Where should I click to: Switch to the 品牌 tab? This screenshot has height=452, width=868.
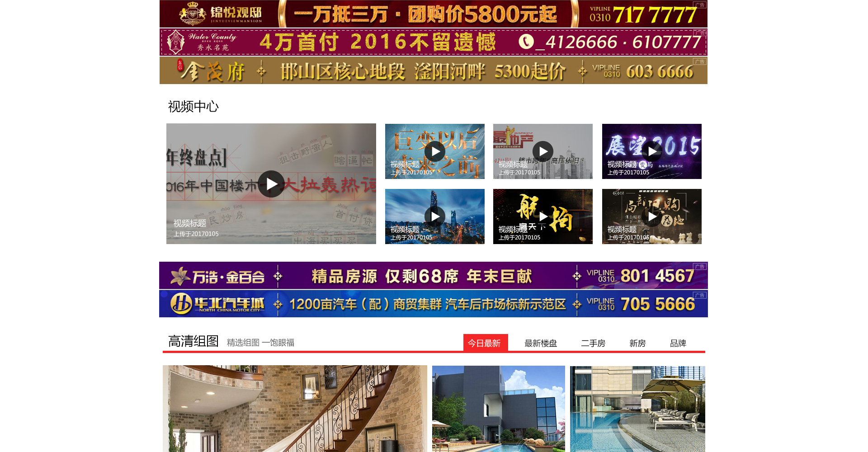tap(678, 343)
